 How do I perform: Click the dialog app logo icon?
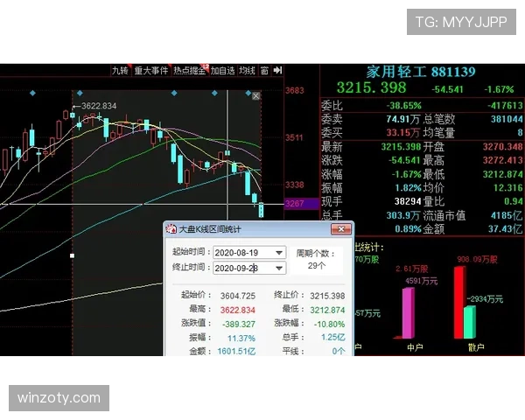coord(171,228)
